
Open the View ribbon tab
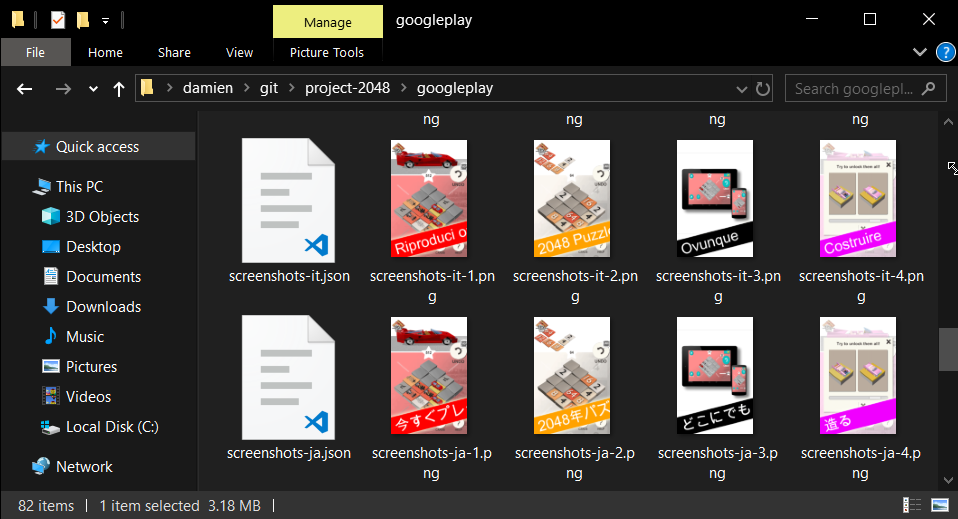[239, 53]
